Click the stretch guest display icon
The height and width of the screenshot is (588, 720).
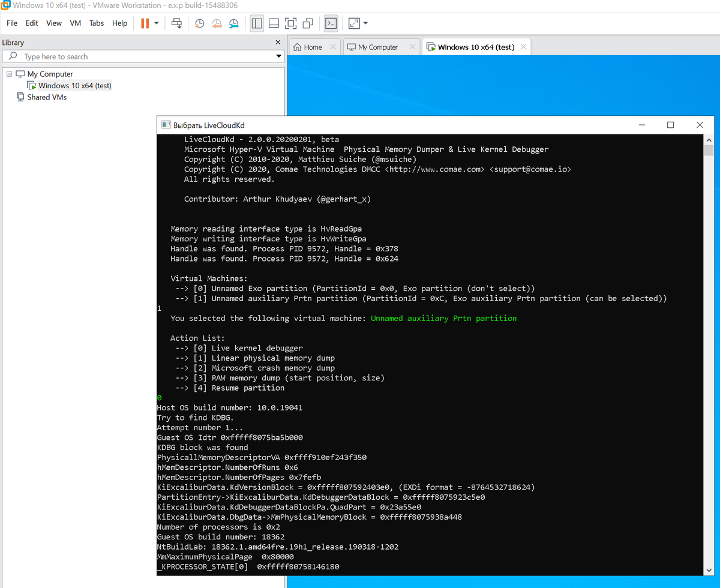coord(354,23)
